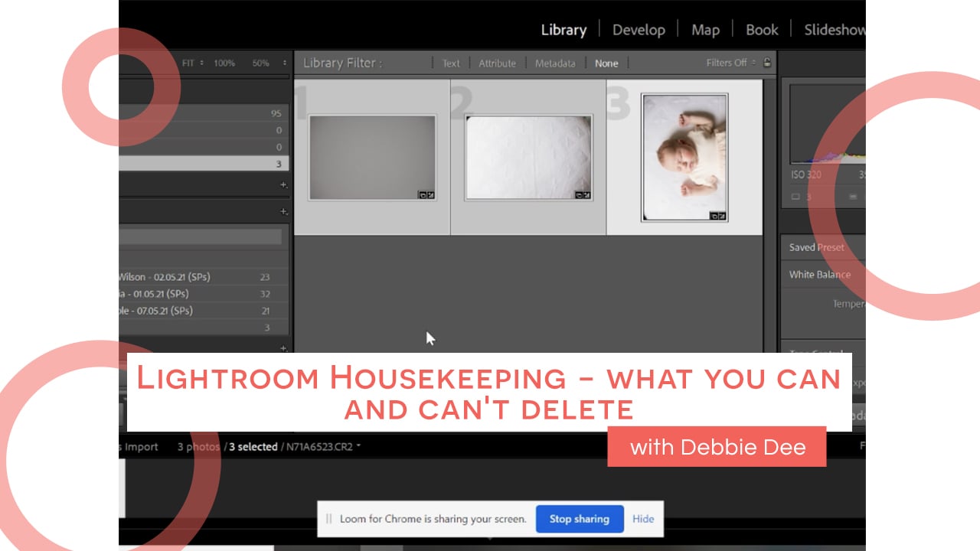Switch to the Slideshow module
The height and width of the screenshot is (551, 980).
(835, 30)
